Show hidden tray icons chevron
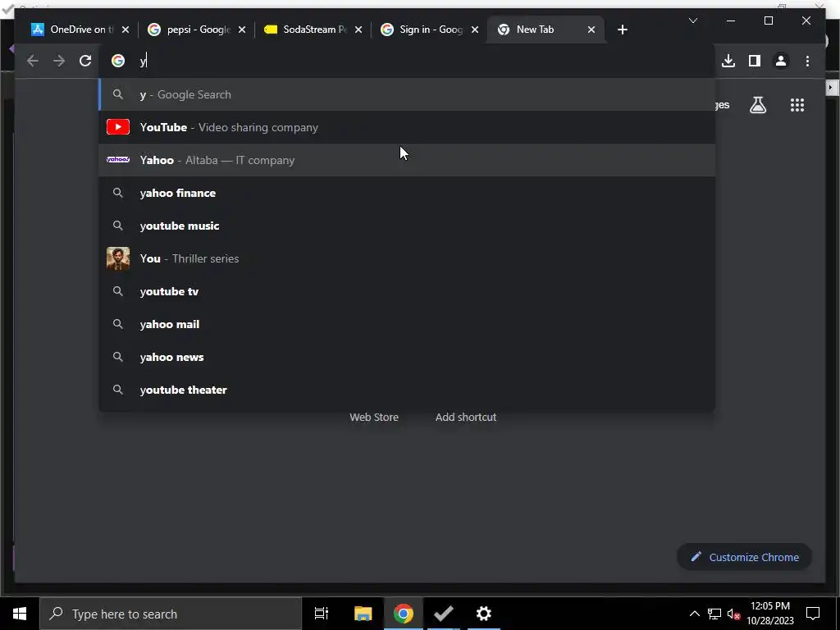This screenshot has height=630, width=840. [x=694, y=614]
